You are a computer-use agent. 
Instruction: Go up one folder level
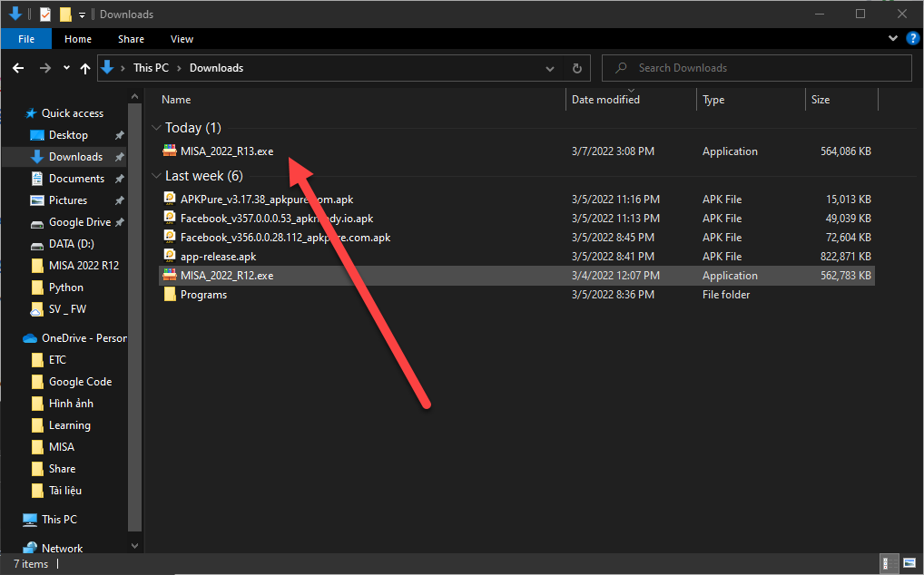pos(84,68)
